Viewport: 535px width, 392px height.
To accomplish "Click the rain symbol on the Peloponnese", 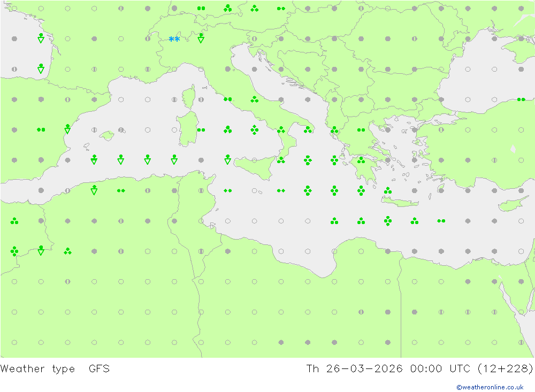I will (x=361, y=160).
